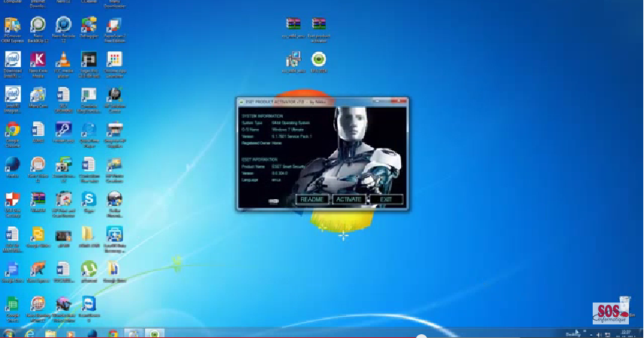Launch Skype from the desktop
This screenshot has height=338, width=644.
89,200
